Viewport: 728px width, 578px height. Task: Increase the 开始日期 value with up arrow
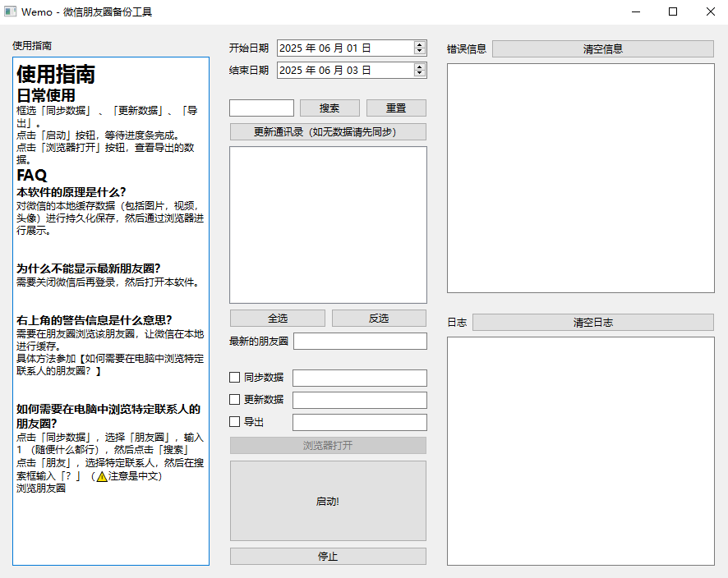click(420, 45)
